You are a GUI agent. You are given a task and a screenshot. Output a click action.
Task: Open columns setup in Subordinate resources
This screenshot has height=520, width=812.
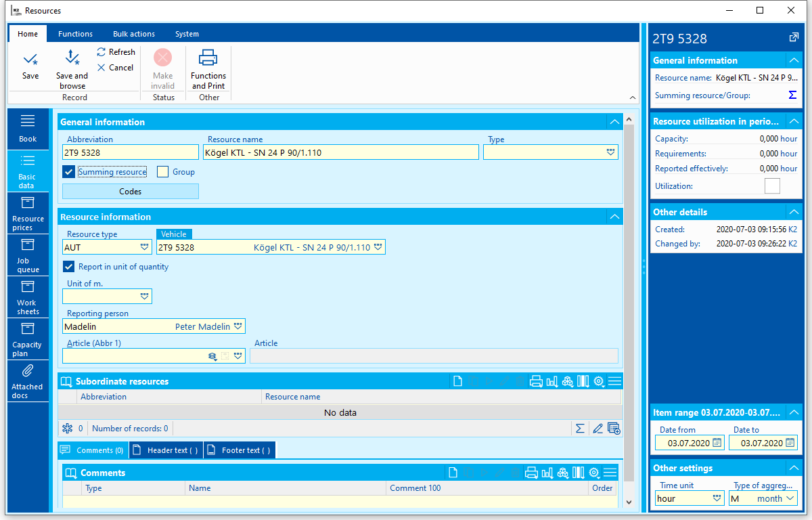[x=582, y=381]
